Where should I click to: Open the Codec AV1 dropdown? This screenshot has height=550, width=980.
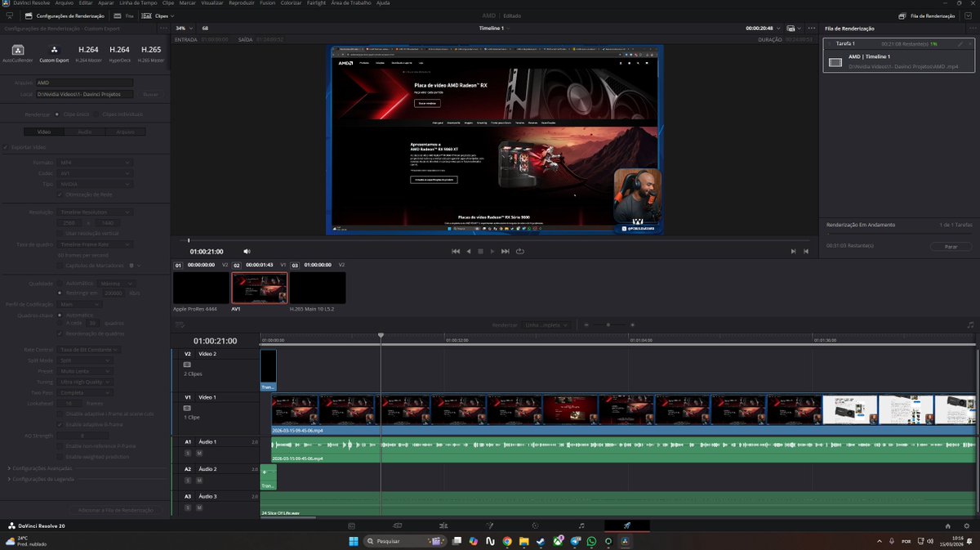94,173
